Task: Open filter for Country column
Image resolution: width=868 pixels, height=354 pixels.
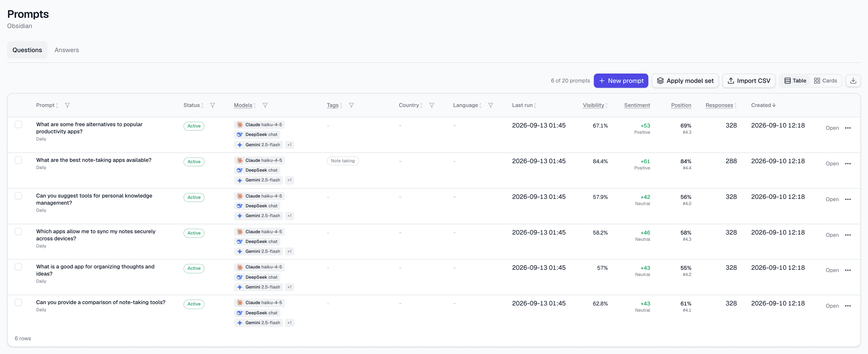Action: [x=432, y=105]
